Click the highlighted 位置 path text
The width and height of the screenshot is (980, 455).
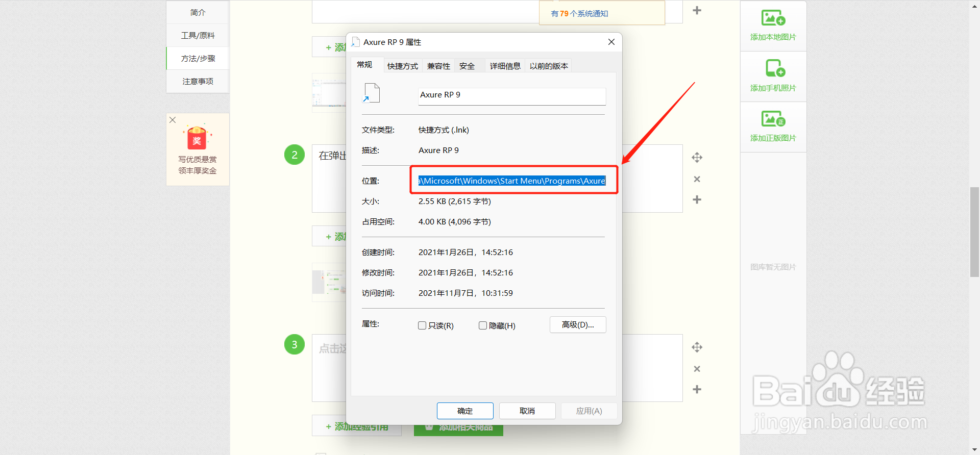click(512, 181)
